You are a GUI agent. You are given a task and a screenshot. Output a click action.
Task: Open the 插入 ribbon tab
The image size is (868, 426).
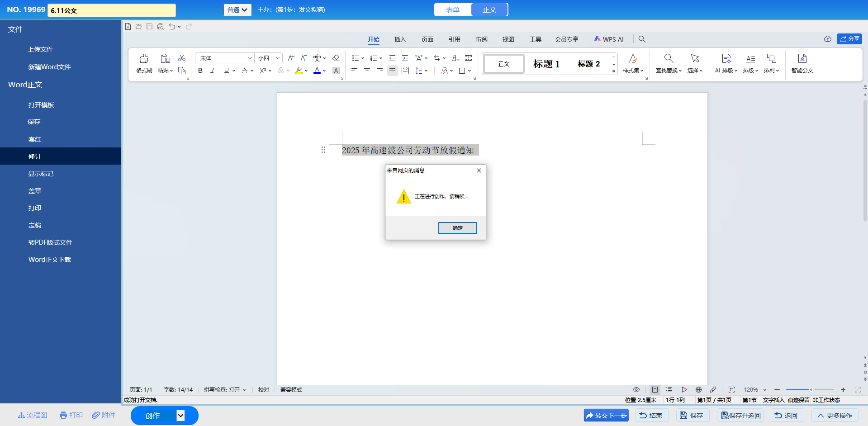[400, 39]
